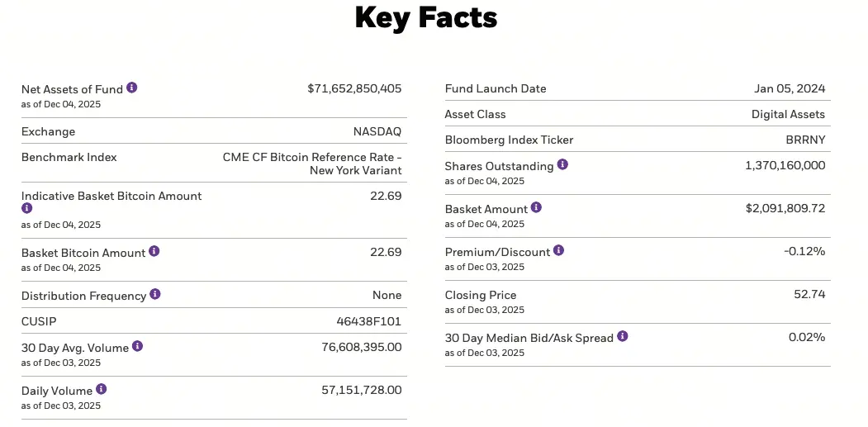Select the BRRNY Bloomberg ticker value
This screenshot has width=868, height=427.
click(x=805, y=140)
